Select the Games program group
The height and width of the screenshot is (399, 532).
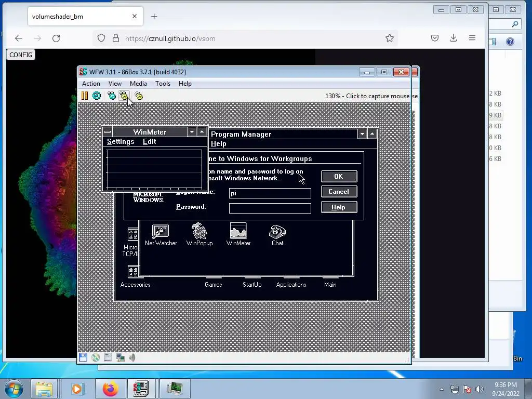(213, 282)
